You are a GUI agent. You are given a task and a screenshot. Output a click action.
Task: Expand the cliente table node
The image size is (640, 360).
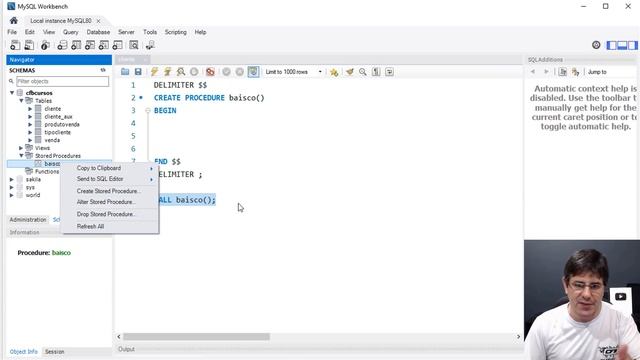pos(30,109)
